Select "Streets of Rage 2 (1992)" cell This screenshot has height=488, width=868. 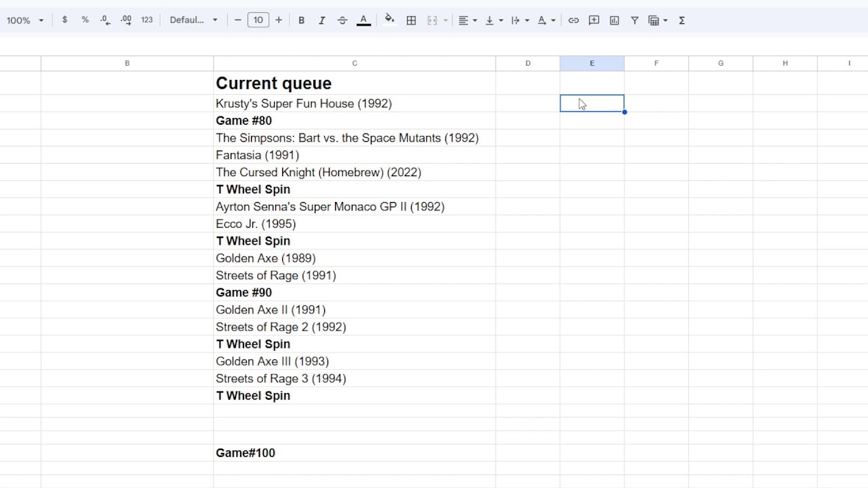pyautogui.click(x=355, y=327)
